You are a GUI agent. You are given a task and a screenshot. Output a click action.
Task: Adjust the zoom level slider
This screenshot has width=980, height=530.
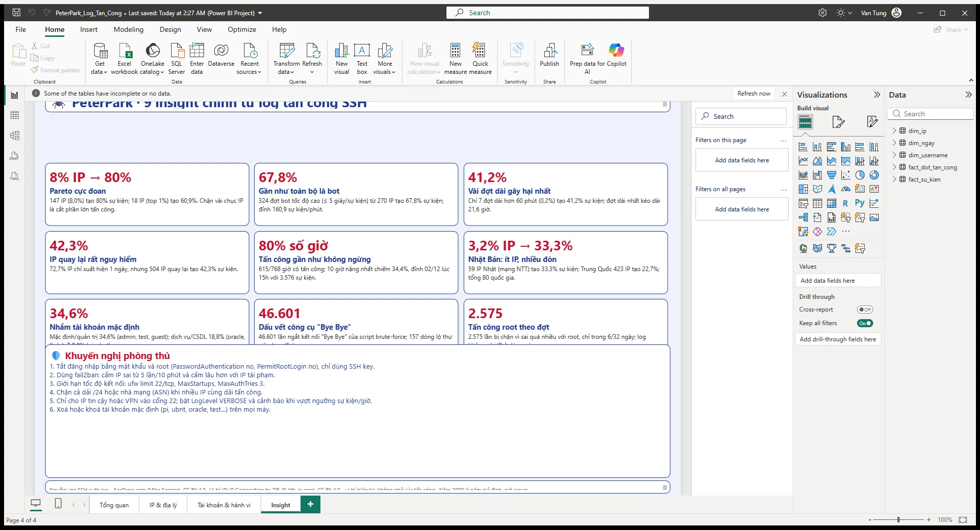tap(899, 519)
